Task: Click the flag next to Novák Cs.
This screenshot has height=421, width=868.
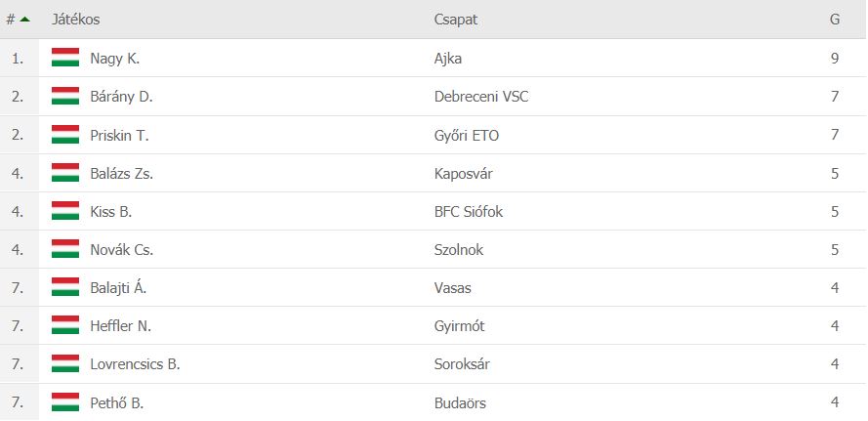Action: [65, 249]
